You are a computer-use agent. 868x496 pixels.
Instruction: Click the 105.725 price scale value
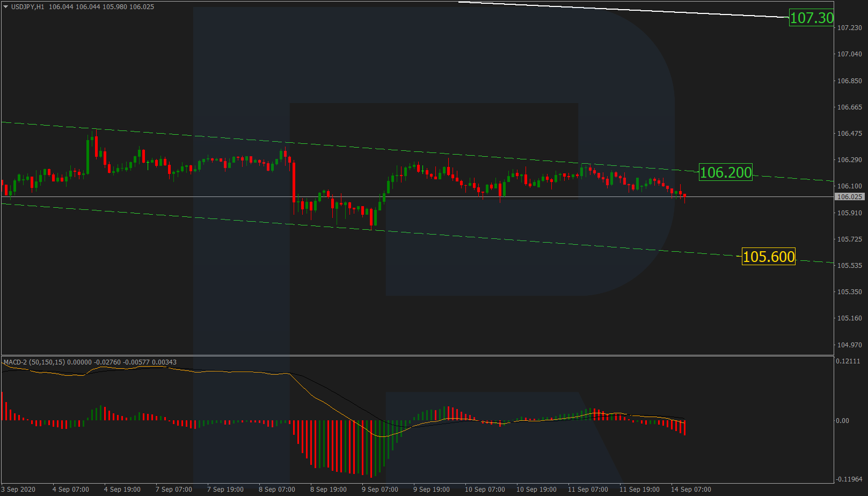coord(850,239)
